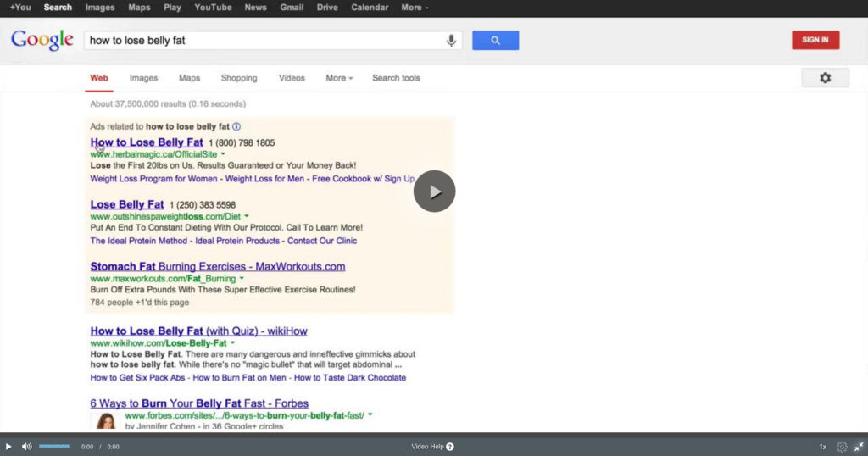Open How to Taste Dark Chocolate link
The width and height of the screenshot is (868, 456).
pyautogui.click(x=350, y=377)
